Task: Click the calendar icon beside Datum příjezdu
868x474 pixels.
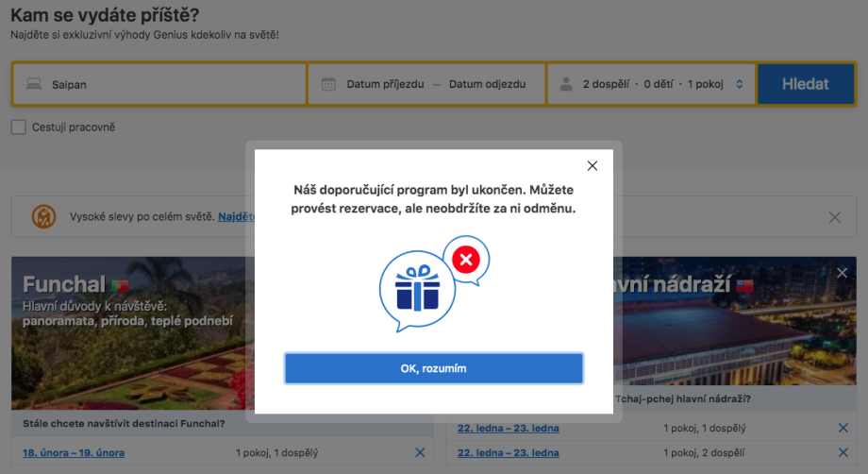Action: click(x=328, y=84)
